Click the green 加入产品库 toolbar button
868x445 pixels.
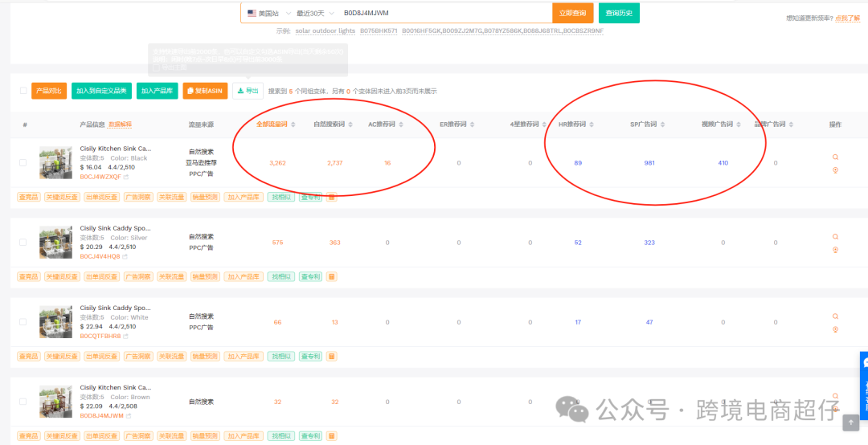(x=157, y=91)
